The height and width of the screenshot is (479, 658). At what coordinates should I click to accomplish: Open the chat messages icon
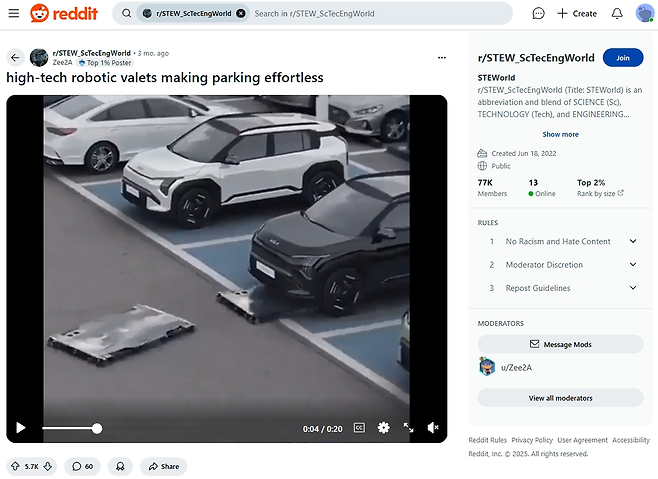(x=538, y=13)
